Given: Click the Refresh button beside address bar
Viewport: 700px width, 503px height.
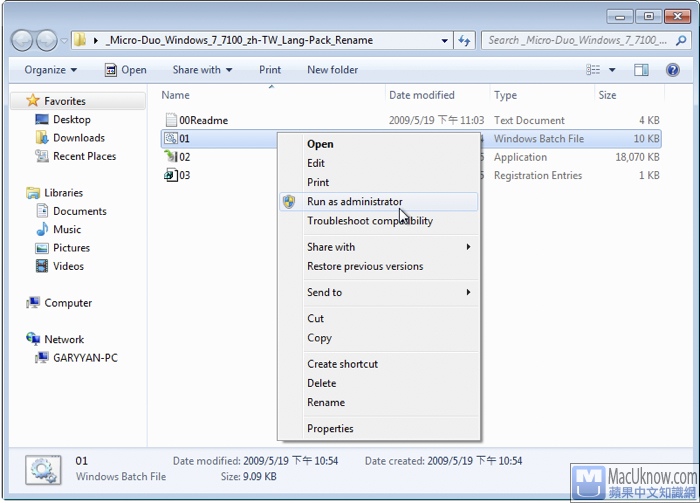Looking at the screenshot, I should tap(464, 41).
